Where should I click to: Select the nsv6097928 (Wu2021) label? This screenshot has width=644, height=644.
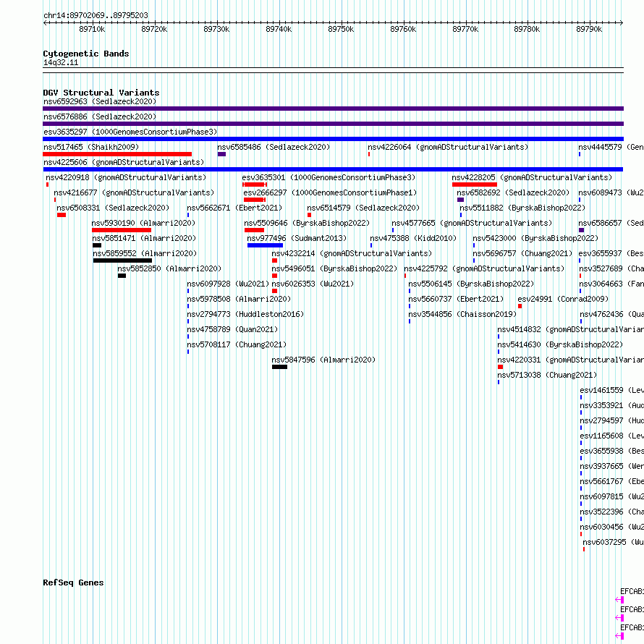point(228,284)
